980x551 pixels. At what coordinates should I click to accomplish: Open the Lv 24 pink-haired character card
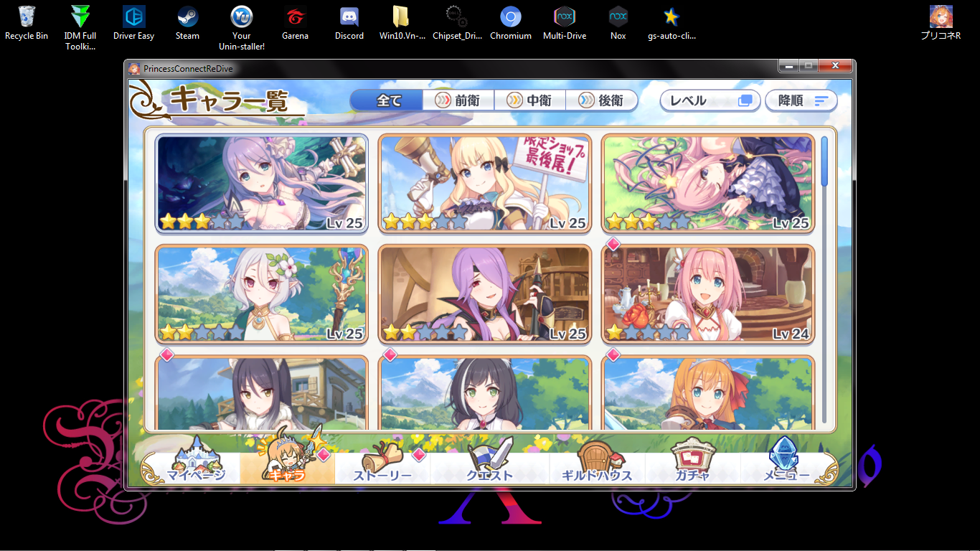708,294
